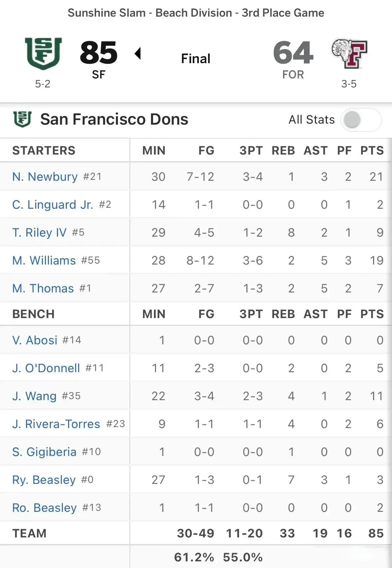Select J. Wang #35 link
The image size is (392, 568).
click(x=34, y=396)
